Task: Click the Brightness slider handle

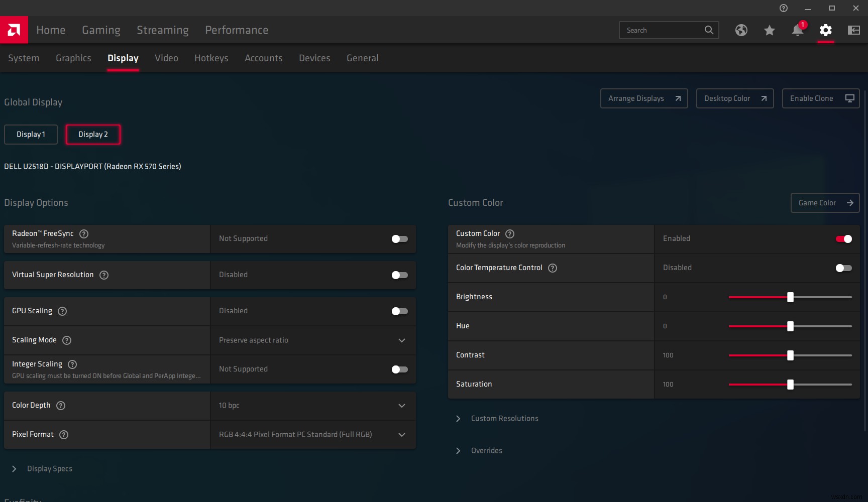Action: pos(790,297)
